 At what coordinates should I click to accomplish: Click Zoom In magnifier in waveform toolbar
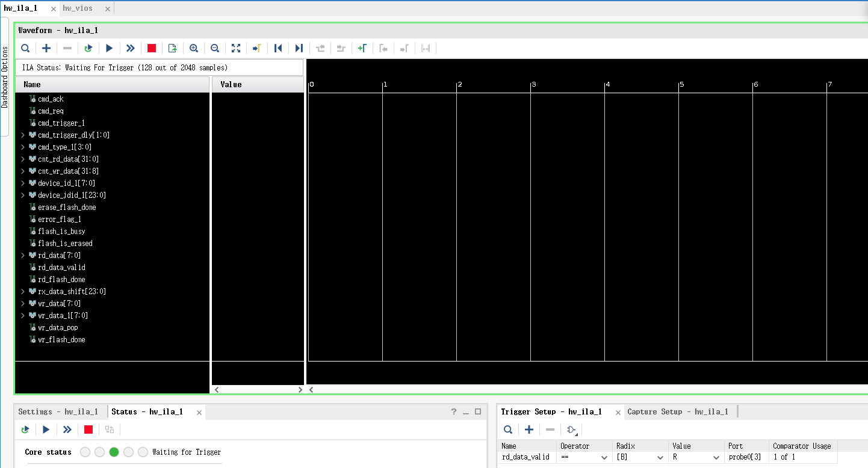(x=194, y=48)
